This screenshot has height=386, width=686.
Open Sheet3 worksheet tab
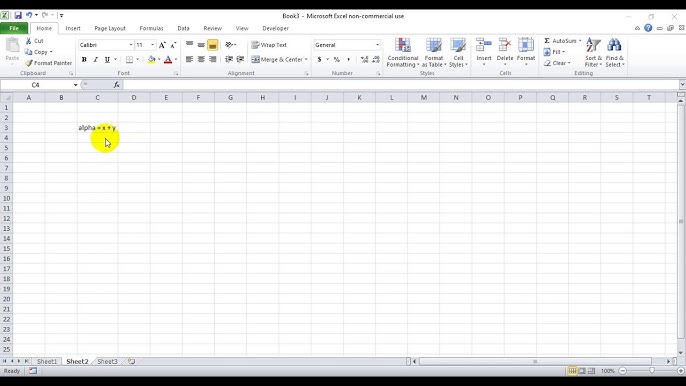tap(107, 361)
